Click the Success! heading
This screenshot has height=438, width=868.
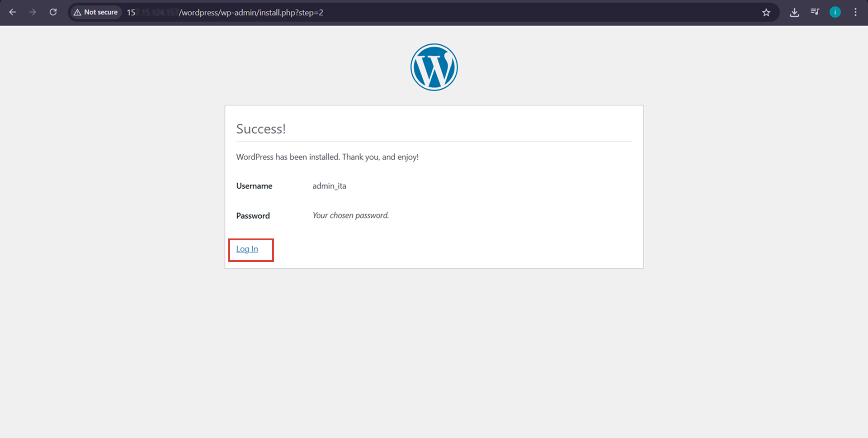(x=261, y=129)
